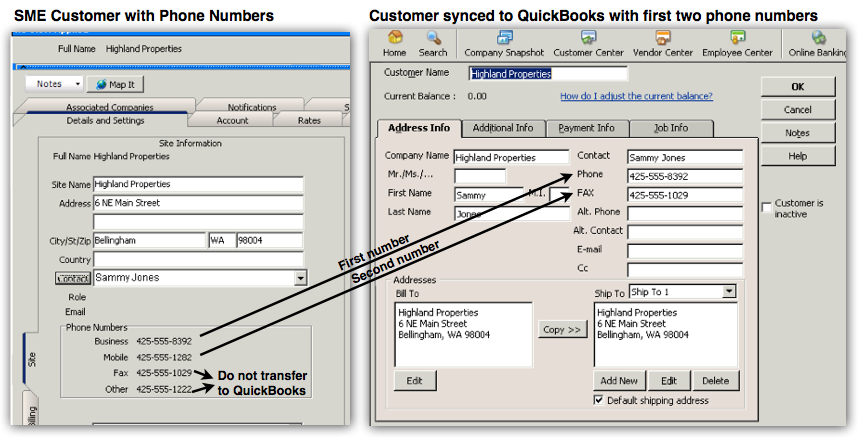Click Edit under Bill To address
The image size is (861, 440).
[415, 381]
